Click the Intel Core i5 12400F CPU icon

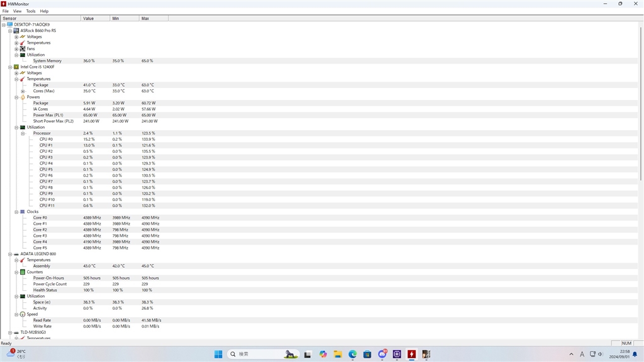coord(16,67)
